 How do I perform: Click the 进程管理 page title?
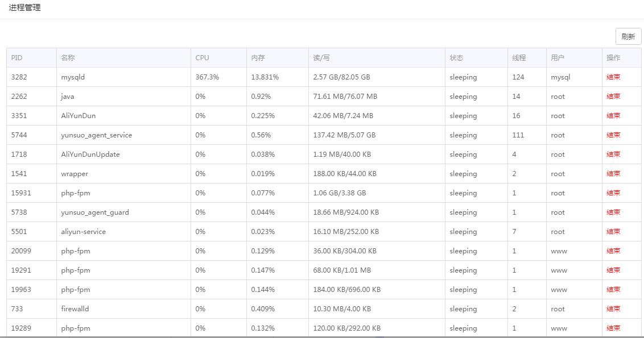click(24, 8)
